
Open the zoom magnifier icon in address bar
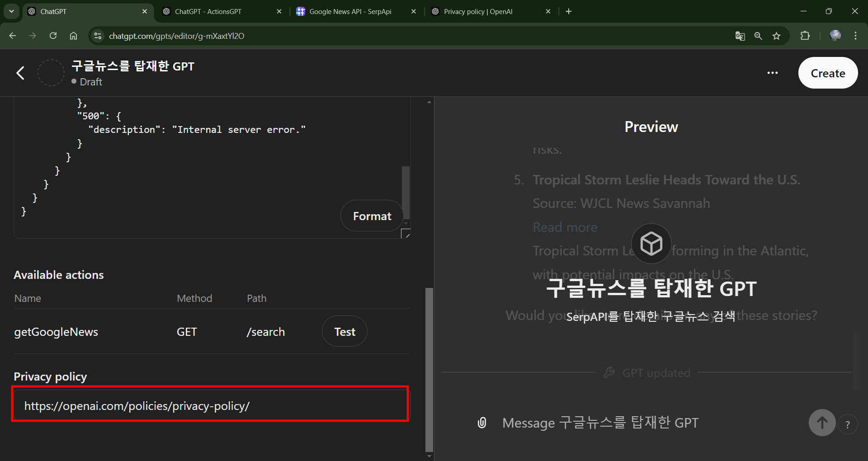tap(758, 36)
